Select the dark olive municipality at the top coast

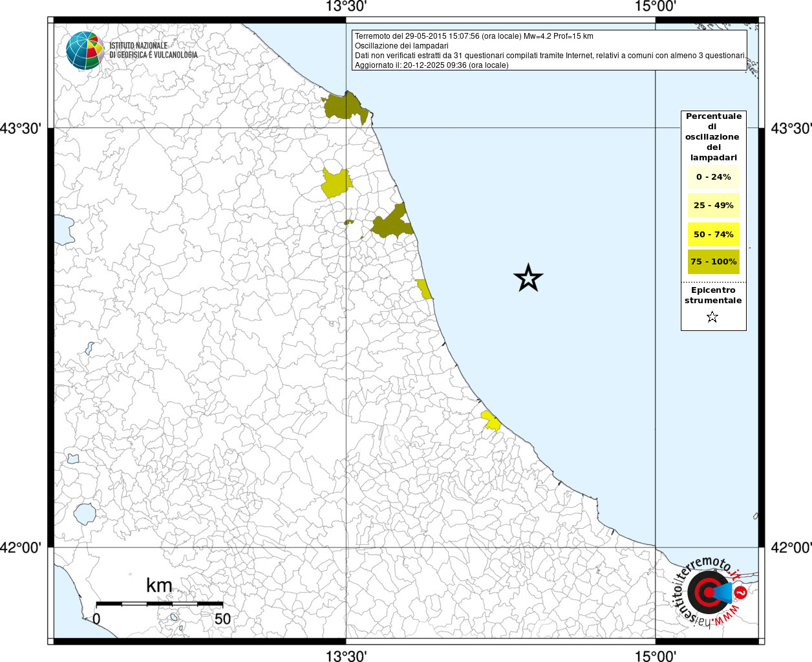pyautogui.click(x=347, y=107)
